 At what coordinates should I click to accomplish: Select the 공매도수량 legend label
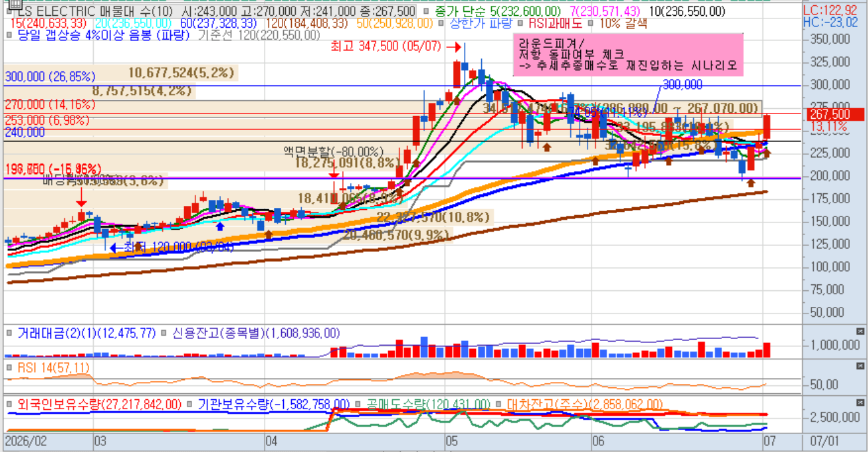click(x=429, y=404)
